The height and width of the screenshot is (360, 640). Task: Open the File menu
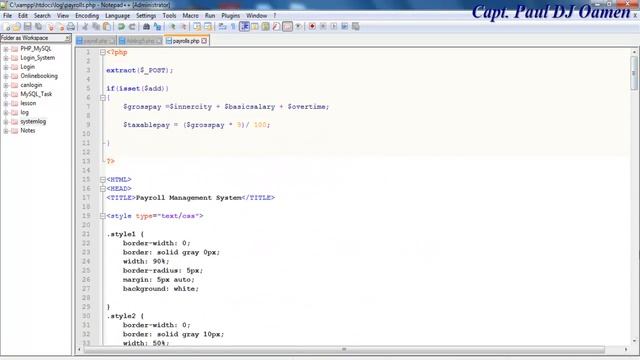[7, 16]
